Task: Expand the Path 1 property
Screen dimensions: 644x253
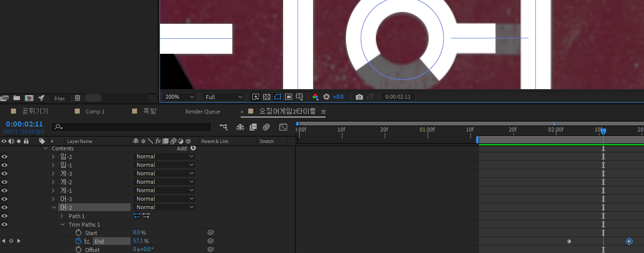Action: point(62,216)
